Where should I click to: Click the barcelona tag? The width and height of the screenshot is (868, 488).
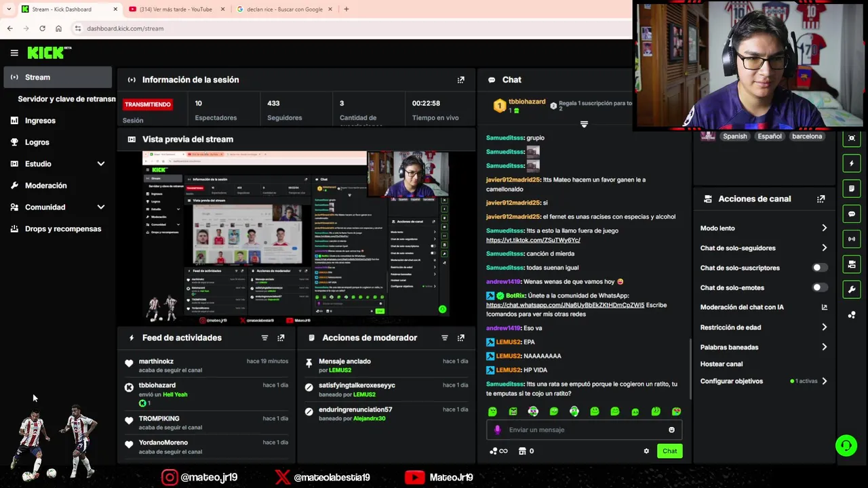point(807,136)
